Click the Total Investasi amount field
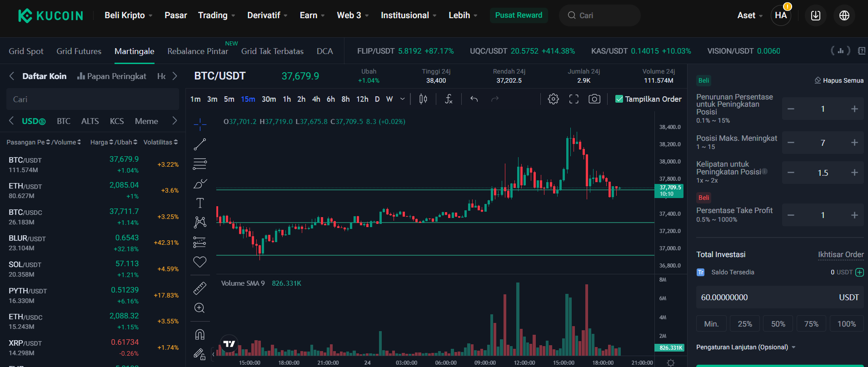The width and height of the screenshot is (868, 367). pos(780,298)
